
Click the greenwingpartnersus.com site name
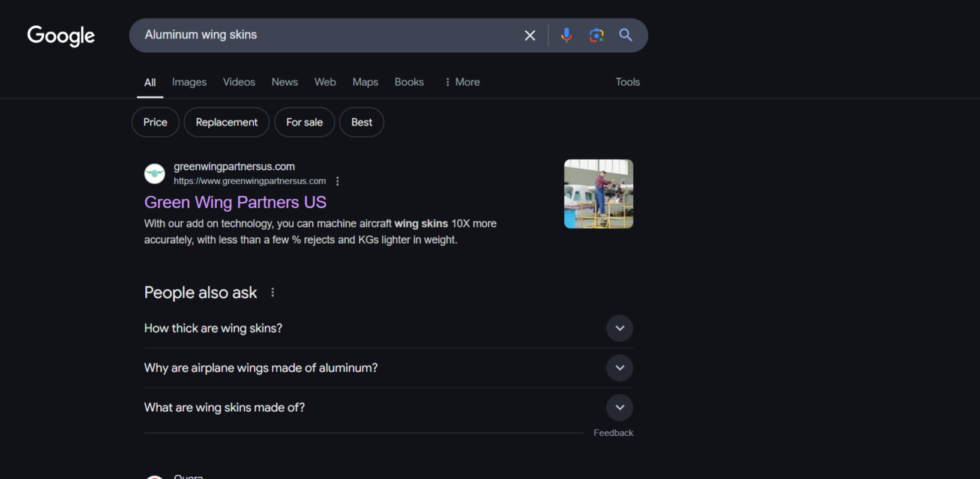tap(234, 167)
